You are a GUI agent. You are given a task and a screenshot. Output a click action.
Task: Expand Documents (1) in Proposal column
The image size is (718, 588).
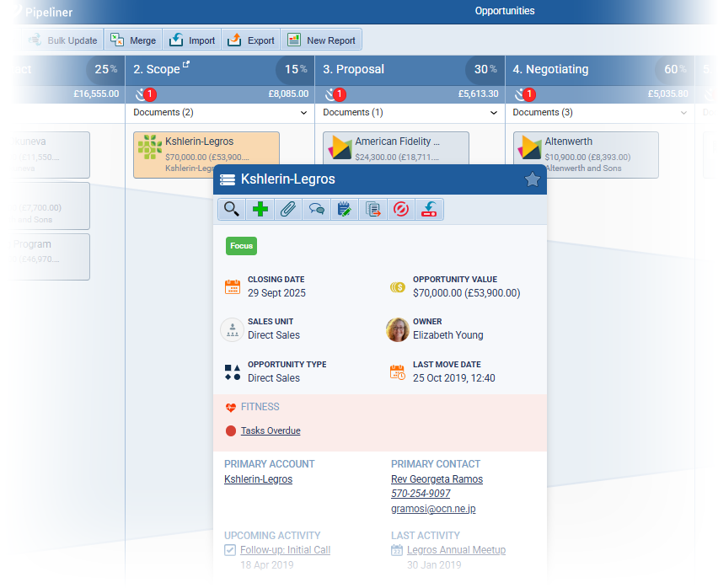coord(494,113)
